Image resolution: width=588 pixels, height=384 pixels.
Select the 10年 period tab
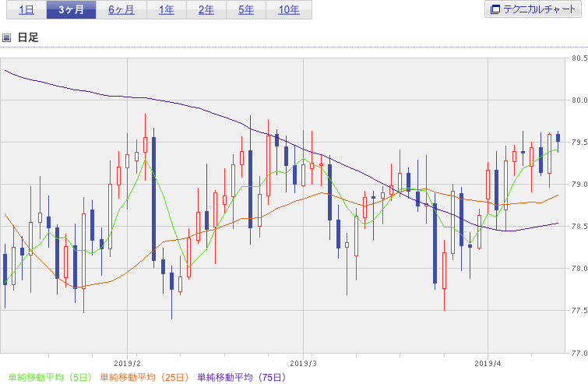click(289, 10)
